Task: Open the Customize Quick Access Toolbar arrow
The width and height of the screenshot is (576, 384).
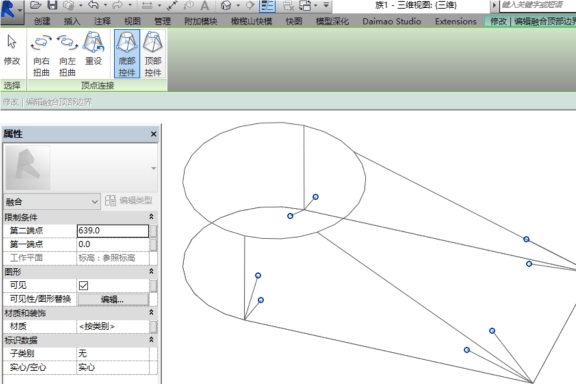Action: click(x=326, y=5)
